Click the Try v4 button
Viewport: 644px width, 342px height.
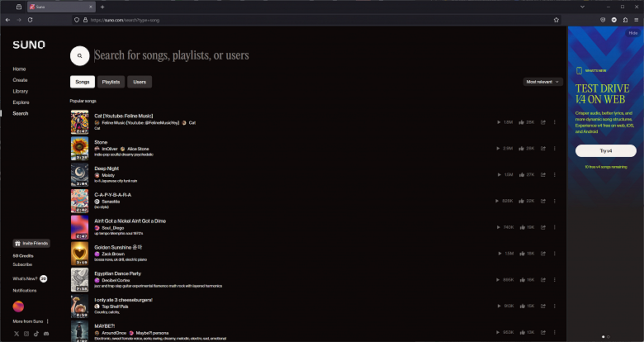tap(605, 151)
